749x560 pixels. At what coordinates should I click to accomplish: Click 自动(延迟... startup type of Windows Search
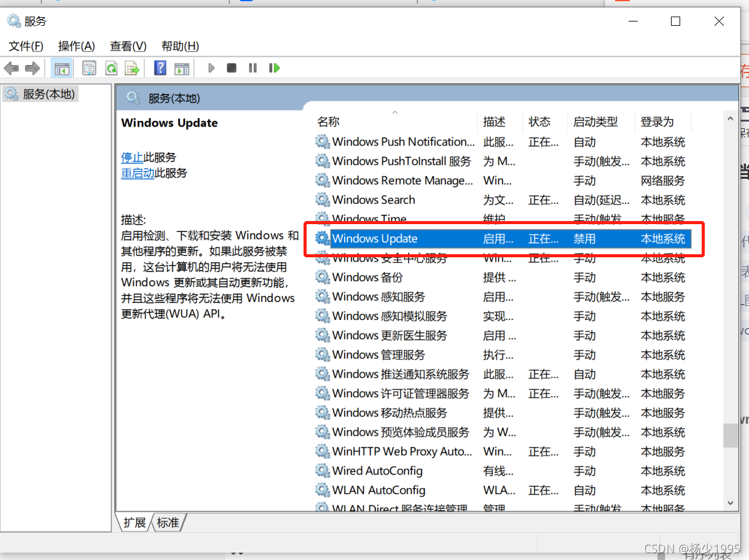click(x=602, y=200)
